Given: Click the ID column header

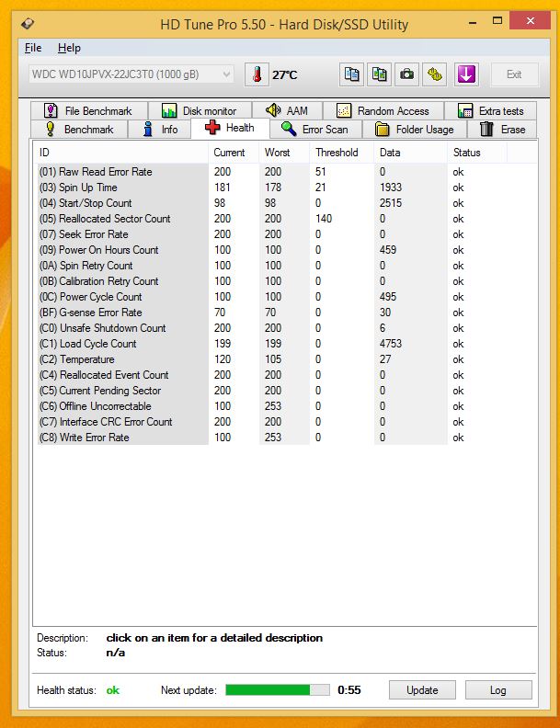Looking at the screenshot, I should pyautogui.click(x=120, y=153).
